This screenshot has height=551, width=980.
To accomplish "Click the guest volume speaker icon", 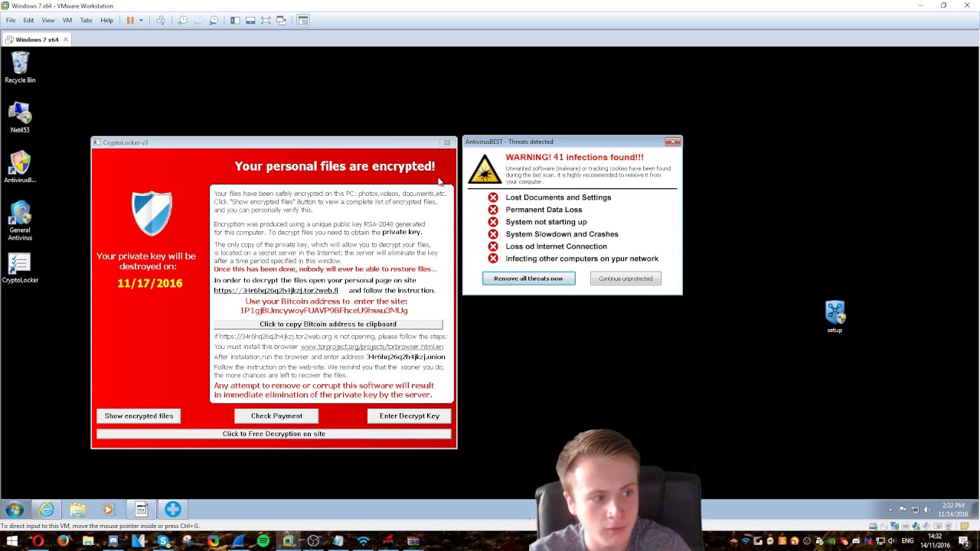I will (927, 510).
